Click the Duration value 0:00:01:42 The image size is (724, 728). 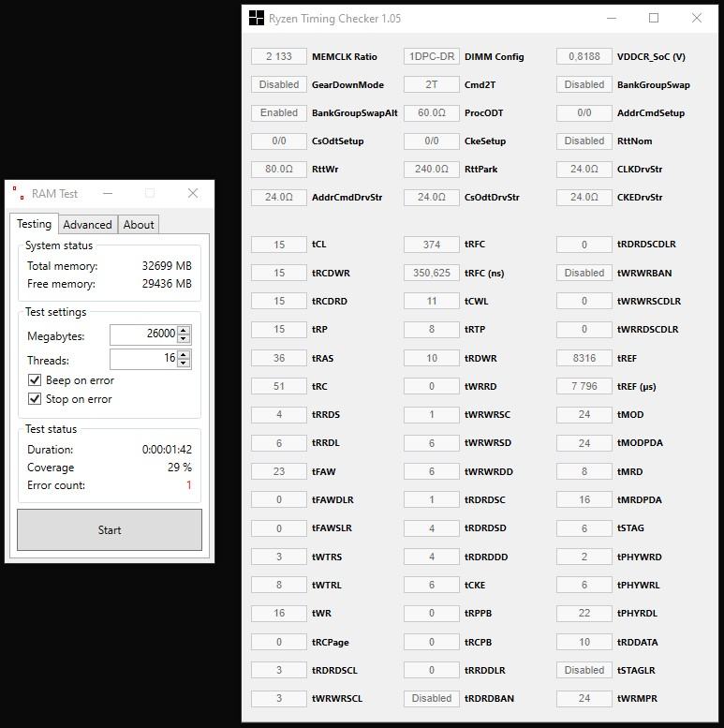click(x=167, y=450)
